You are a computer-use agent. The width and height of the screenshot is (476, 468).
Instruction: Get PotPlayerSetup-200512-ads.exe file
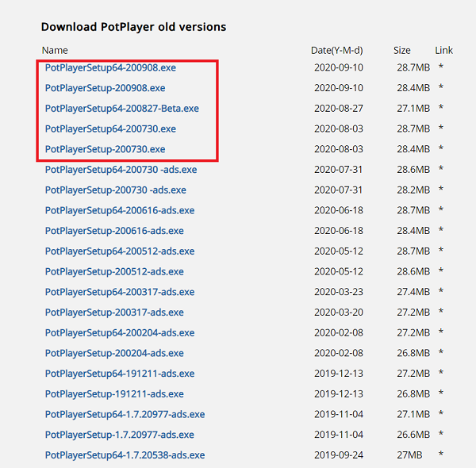point(114,271)
